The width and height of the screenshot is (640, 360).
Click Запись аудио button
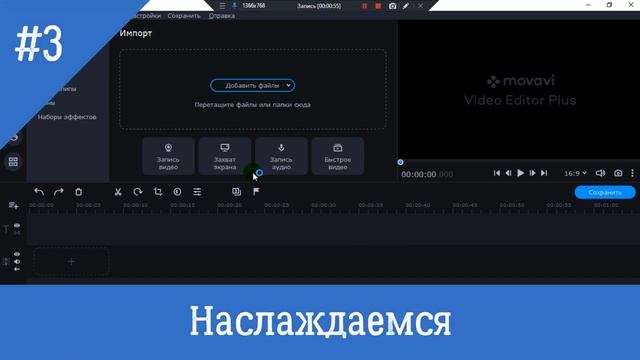281,156
